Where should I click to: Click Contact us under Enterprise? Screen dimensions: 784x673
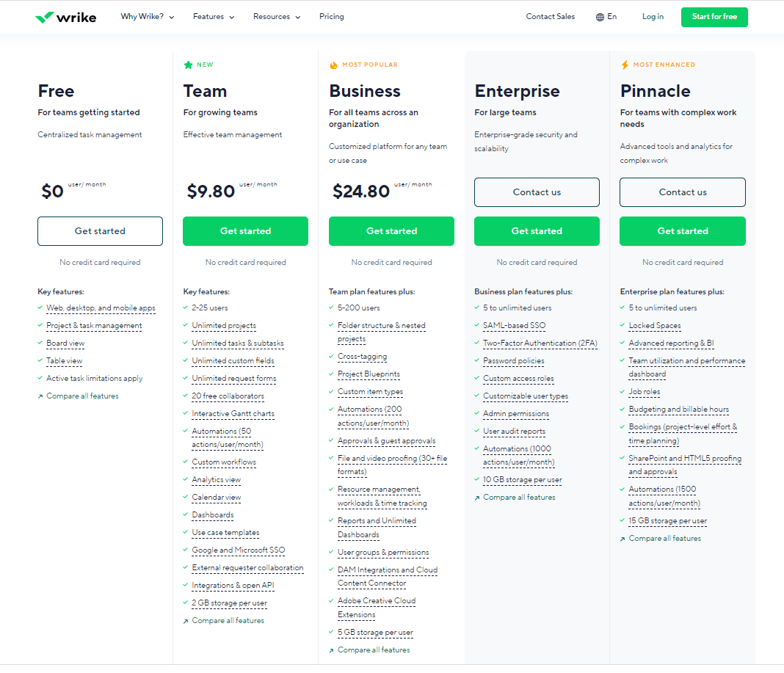tap(537, 192)
